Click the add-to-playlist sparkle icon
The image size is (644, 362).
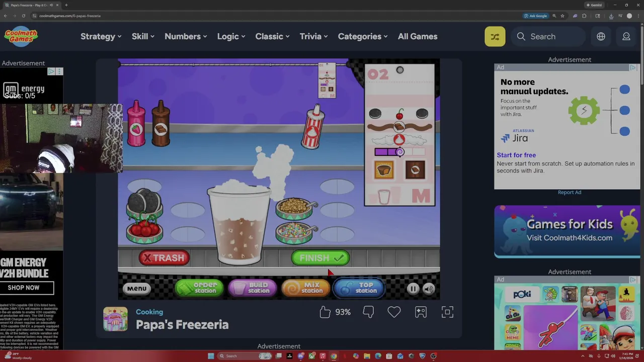point(421,312)
